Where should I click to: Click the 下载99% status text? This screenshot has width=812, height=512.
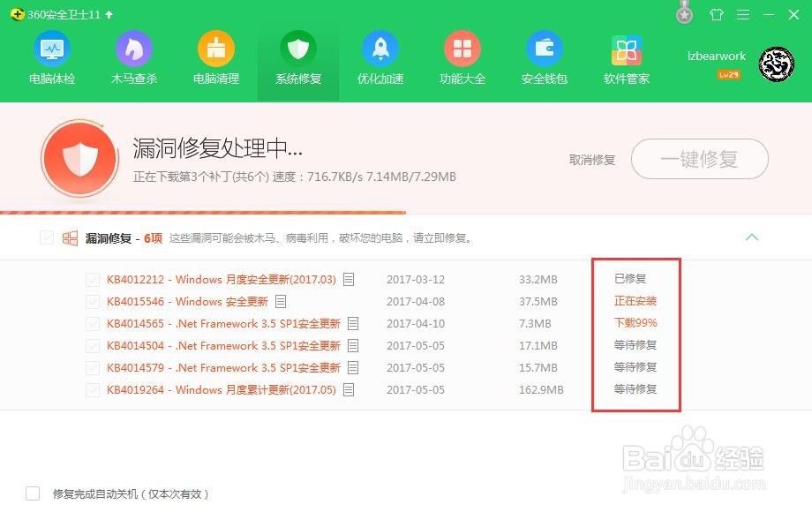click(635, 322)
